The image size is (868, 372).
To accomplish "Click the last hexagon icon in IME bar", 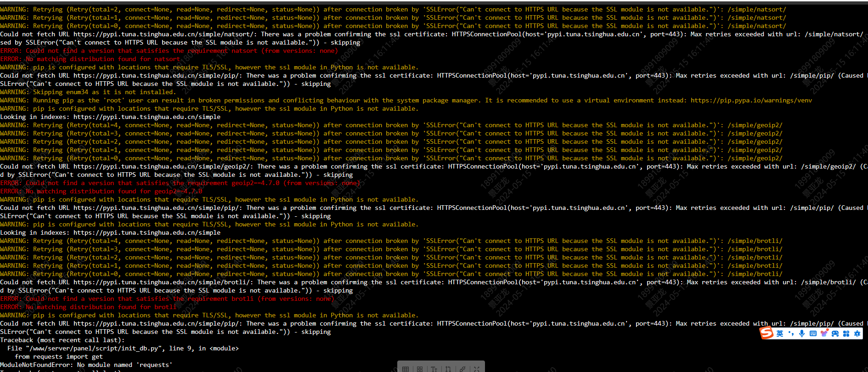I will click(857, 333).
